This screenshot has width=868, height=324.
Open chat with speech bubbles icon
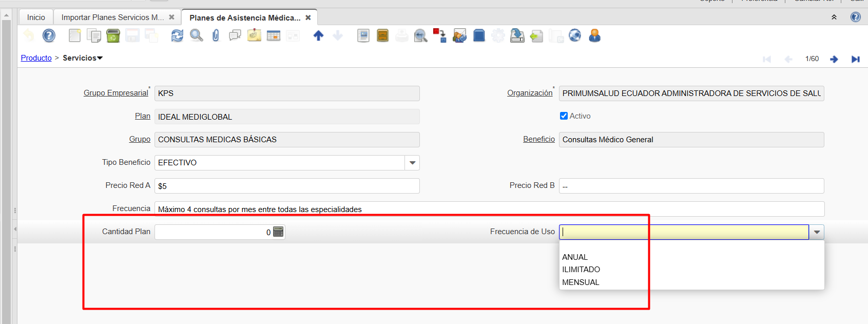[x=235, y=35]
